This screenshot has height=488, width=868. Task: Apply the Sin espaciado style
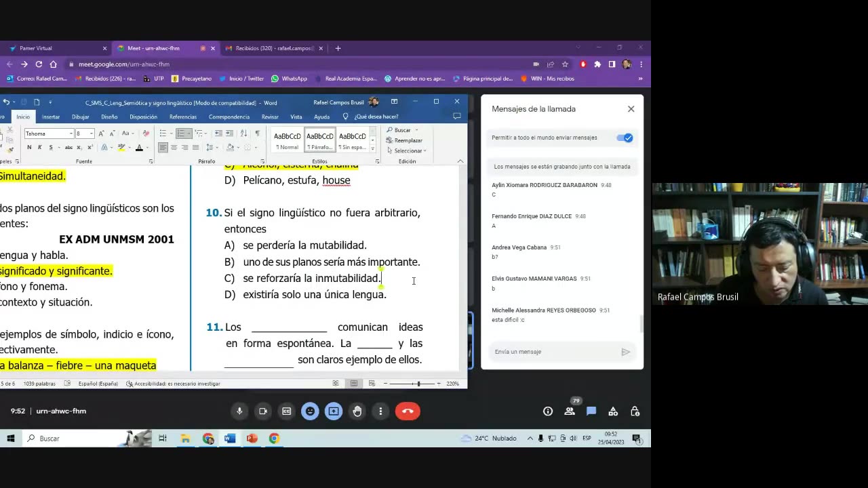pyautogui.click(x=353, y=140)
